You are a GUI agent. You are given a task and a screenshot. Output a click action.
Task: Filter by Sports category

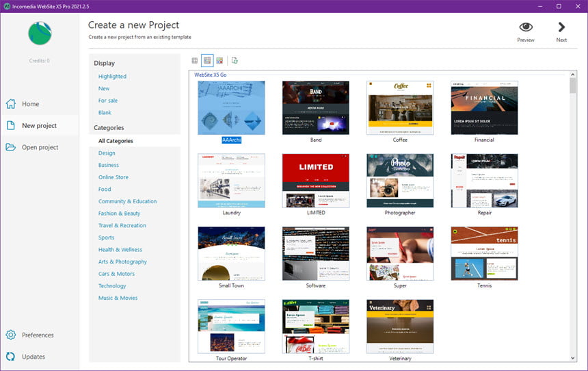pos(106,238)
